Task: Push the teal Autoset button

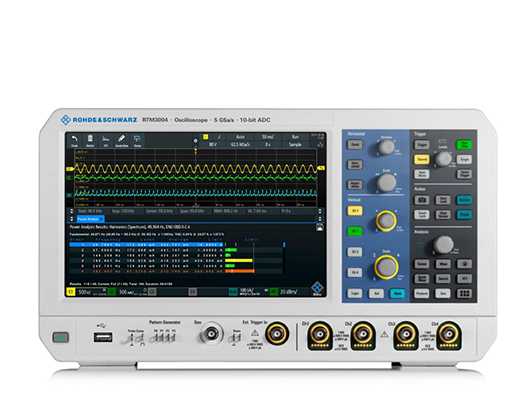Action: [464, 200]
